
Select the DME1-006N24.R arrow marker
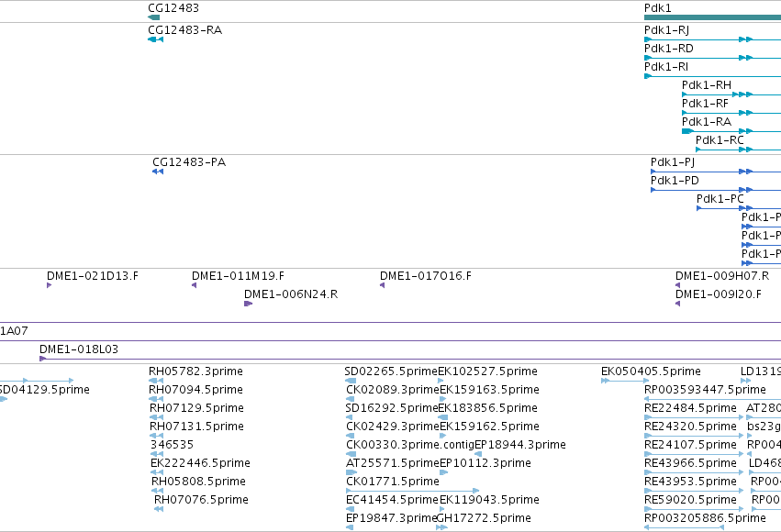tap(248, 304)
